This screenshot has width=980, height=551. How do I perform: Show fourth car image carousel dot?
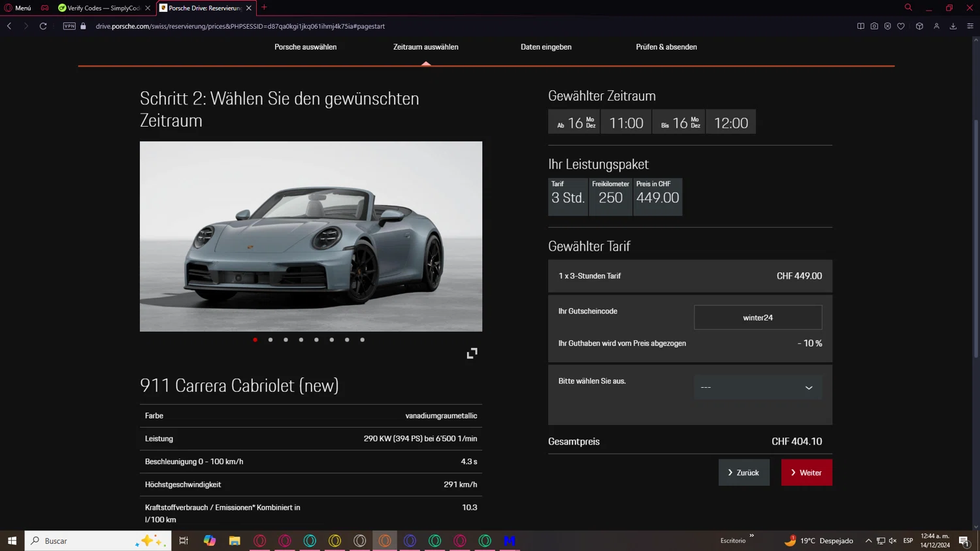(301, 339)
